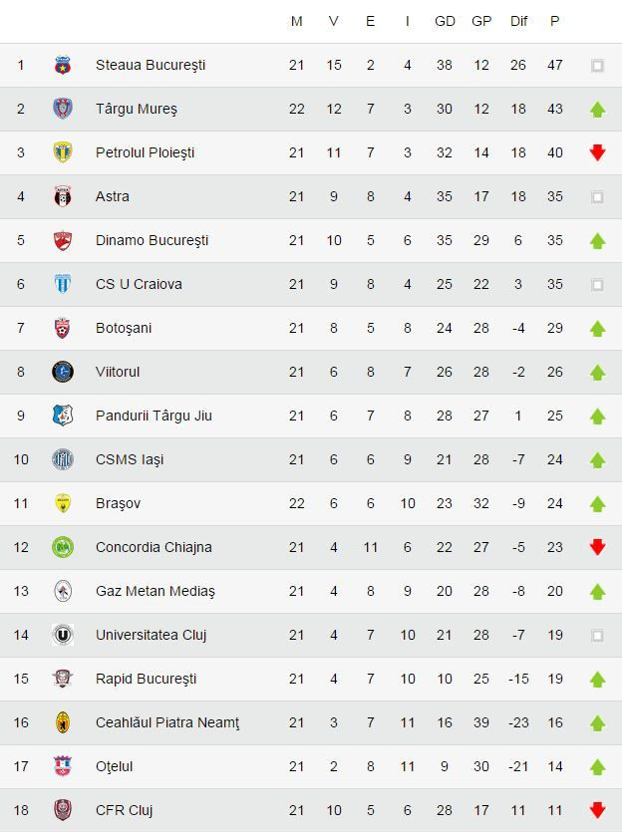Click the Dinamo București red logo
The image size is (629, 840).
pos(63,241)
